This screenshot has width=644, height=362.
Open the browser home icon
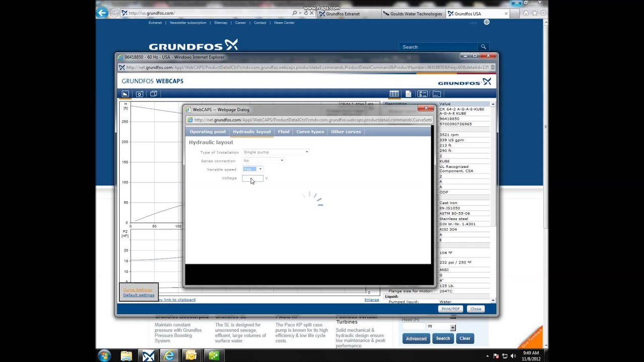click(526, 14)
